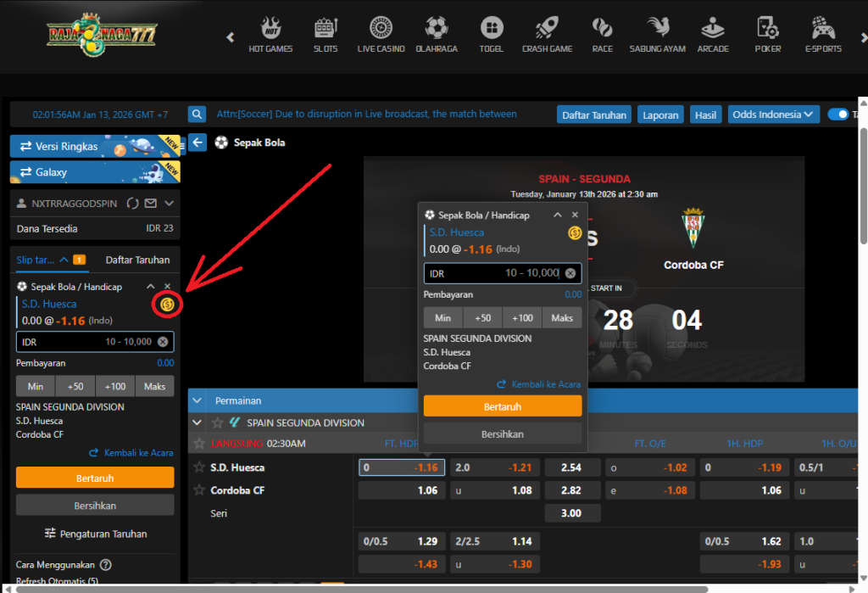Star the Cordoba CF team row
The height and width of the screenshot is (593, 868).
tap(199, 490)
